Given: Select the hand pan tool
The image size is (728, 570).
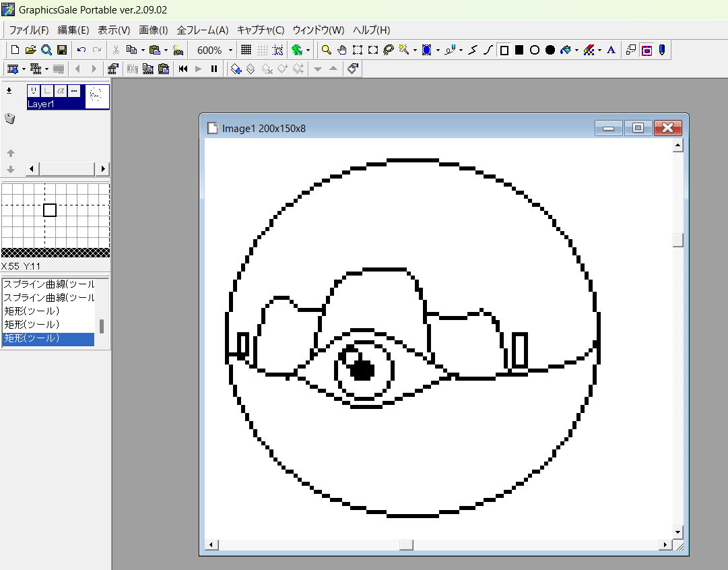Looking at the screenshot, I should 341,50.
